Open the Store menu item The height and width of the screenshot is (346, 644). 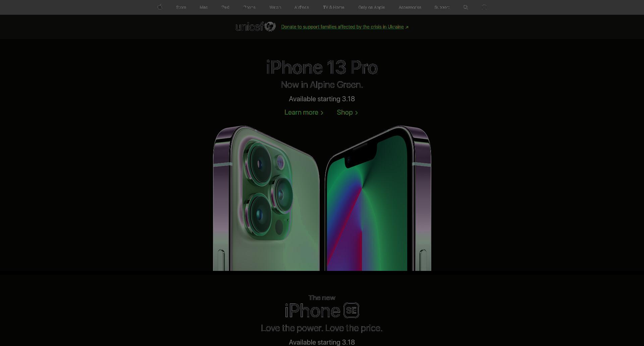click(181, 7)
